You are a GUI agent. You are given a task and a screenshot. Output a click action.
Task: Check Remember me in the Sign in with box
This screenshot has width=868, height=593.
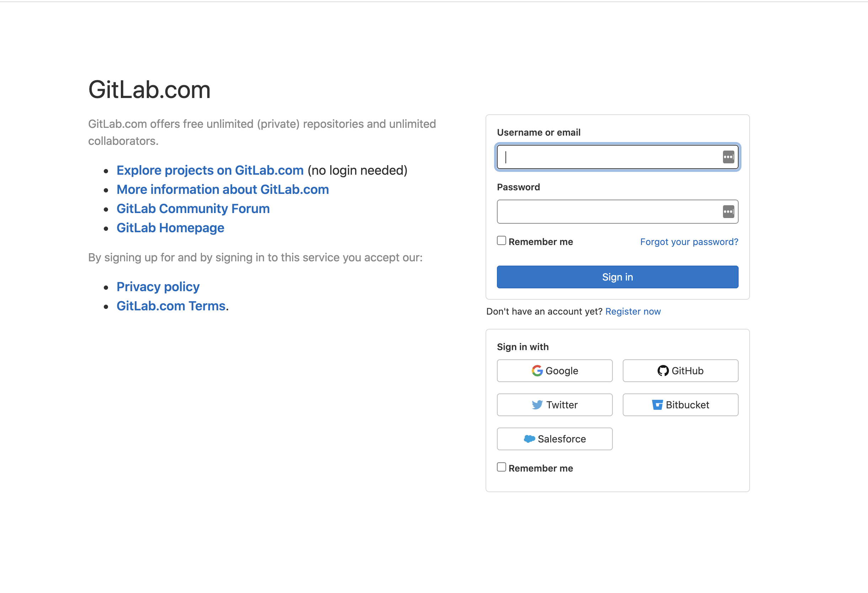(501, 467)
